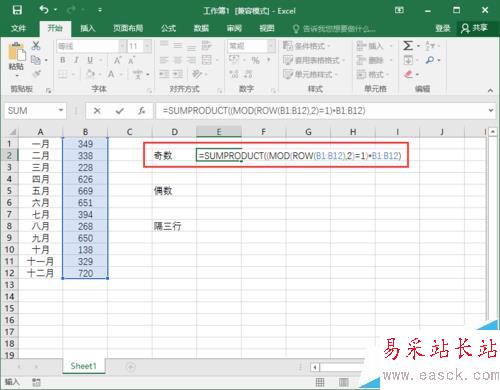Viewport: 500px width, 390px height.
Task: Click the Percent Style icon
Action: click(x=255, y=60)
